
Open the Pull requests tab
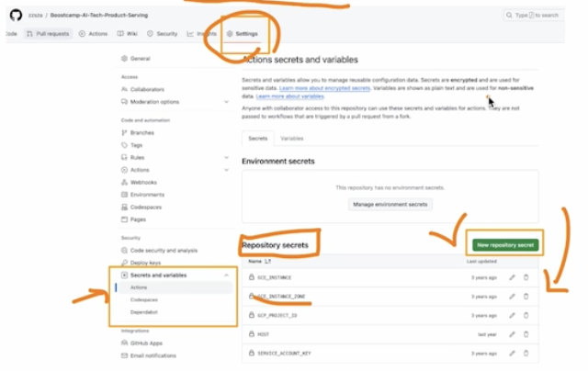[48, 34]
